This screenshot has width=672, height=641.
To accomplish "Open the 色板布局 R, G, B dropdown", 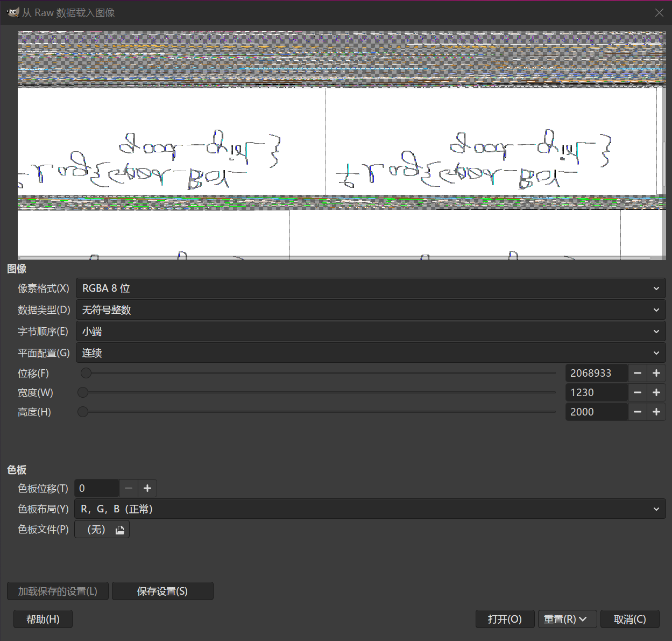I will tap(370, 509).
